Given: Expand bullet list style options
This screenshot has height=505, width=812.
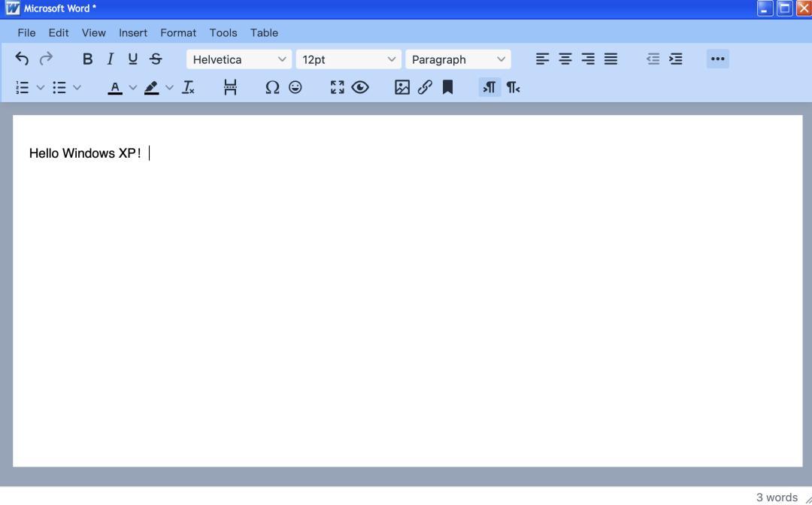Looking at the screenshot, I should (x=77, y=87).
